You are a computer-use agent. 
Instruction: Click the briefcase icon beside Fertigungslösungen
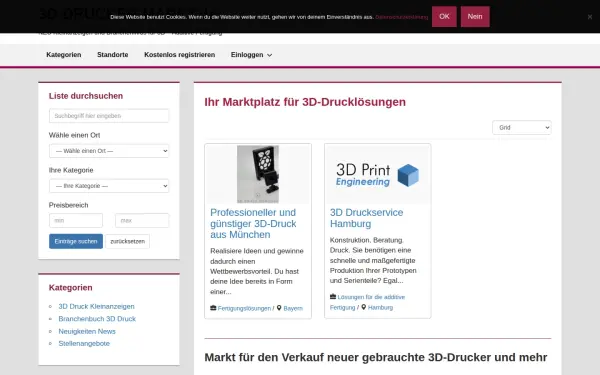(213, 308)
